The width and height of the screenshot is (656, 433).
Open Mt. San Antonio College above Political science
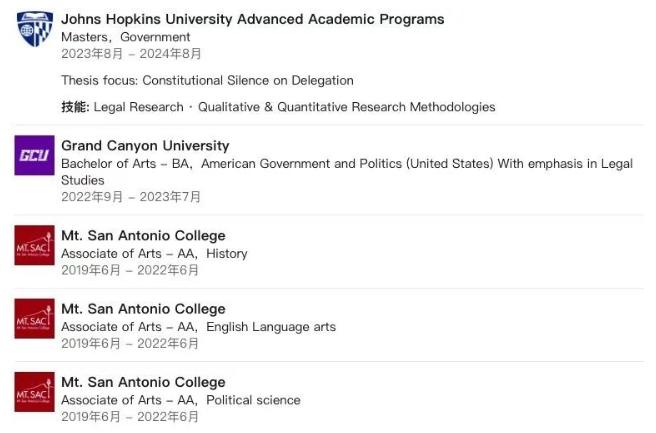coord(143,382)
